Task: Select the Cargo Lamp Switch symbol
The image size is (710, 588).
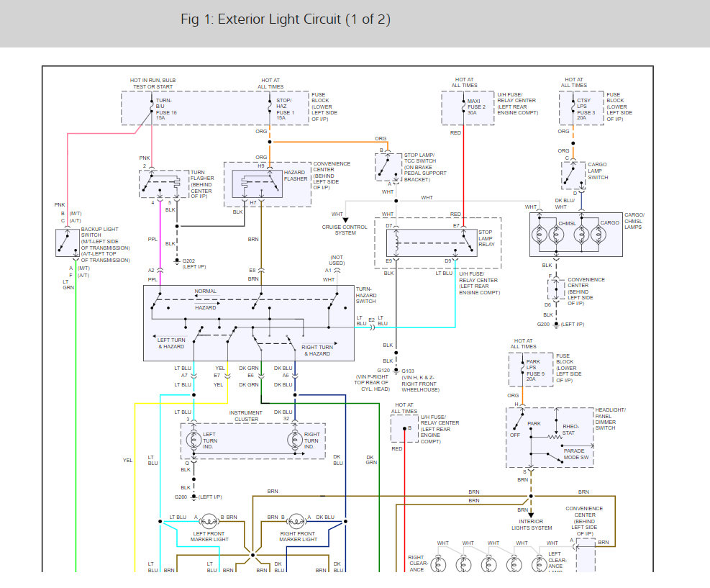Action: coord(573,176)
